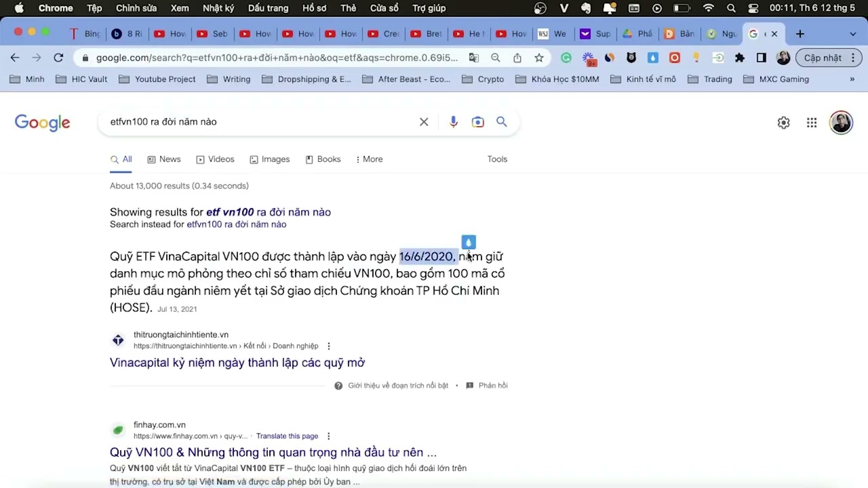This screenshot has height=488, width=868.
Task: Click in the Google search box
Action: (261, 122)
